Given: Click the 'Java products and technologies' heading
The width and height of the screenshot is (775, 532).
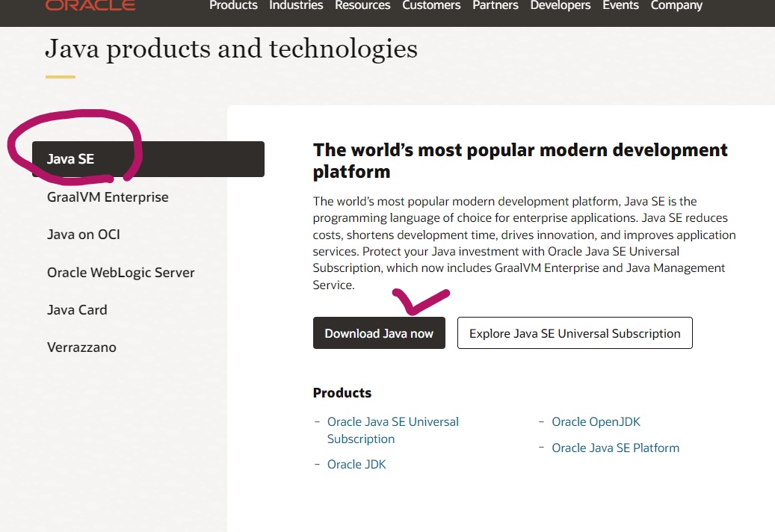Looking at the screenshot, I should [x=232, y=49].
